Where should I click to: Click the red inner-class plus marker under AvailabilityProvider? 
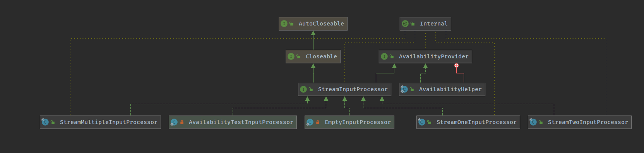coord(457,66)
